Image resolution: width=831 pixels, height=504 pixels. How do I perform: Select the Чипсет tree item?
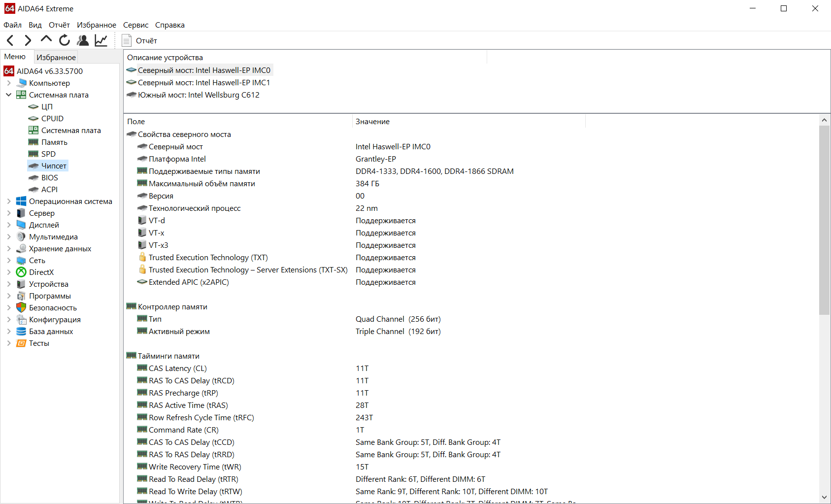[54, 166]
